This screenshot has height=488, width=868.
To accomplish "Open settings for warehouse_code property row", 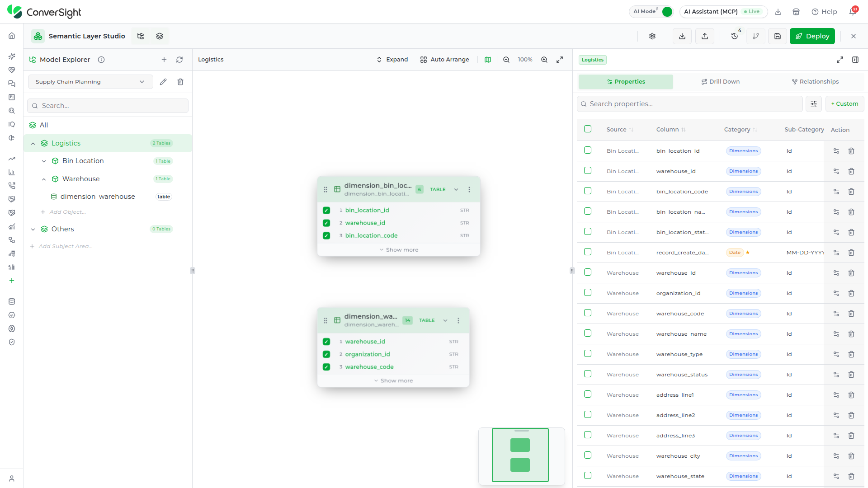I will point(836,314).
